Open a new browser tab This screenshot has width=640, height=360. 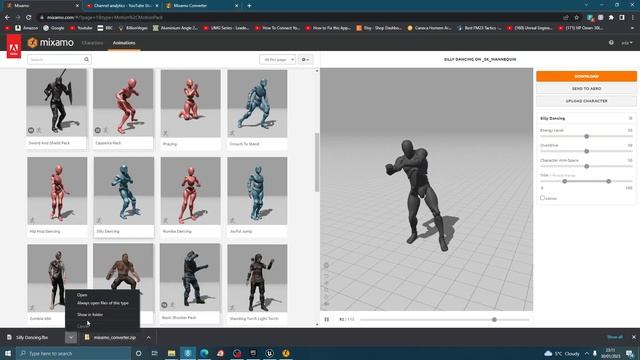pos(249,6)
